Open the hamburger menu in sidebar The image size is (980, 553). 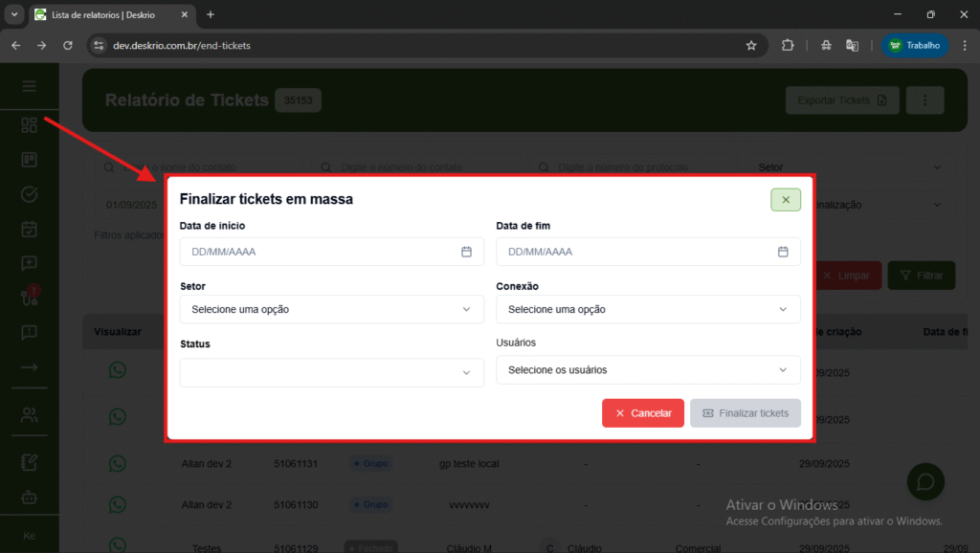pos(30,86)
